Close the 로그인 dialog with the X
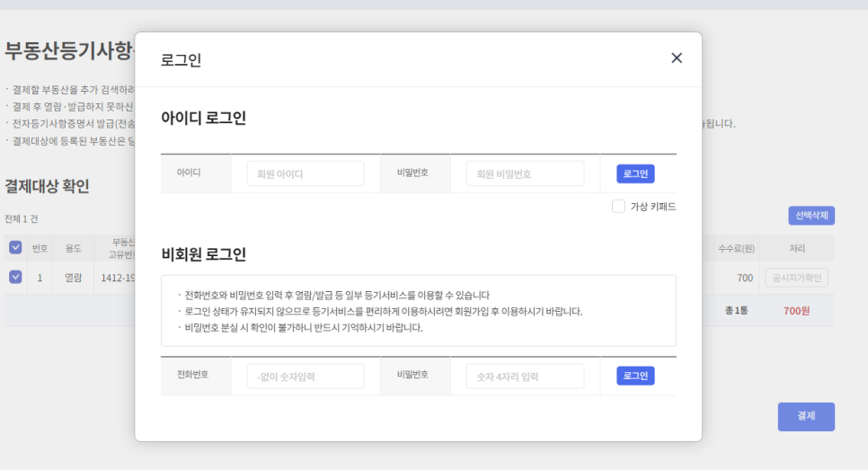 (x=677, y=58)
